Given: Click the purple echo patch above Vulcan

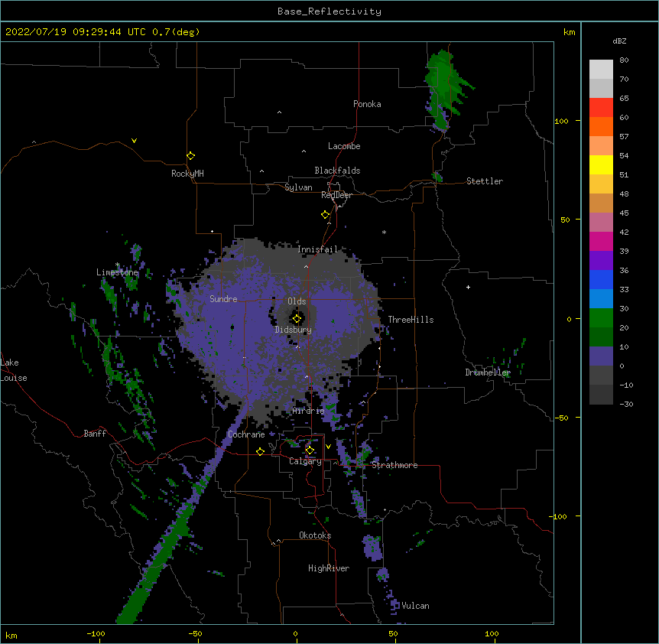Looking at the screenshot, I should 382,574.
